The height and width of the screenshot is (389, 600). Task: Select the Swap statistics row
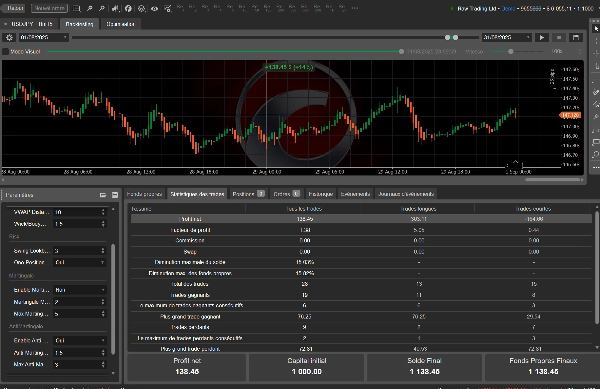tap(361, 252)
